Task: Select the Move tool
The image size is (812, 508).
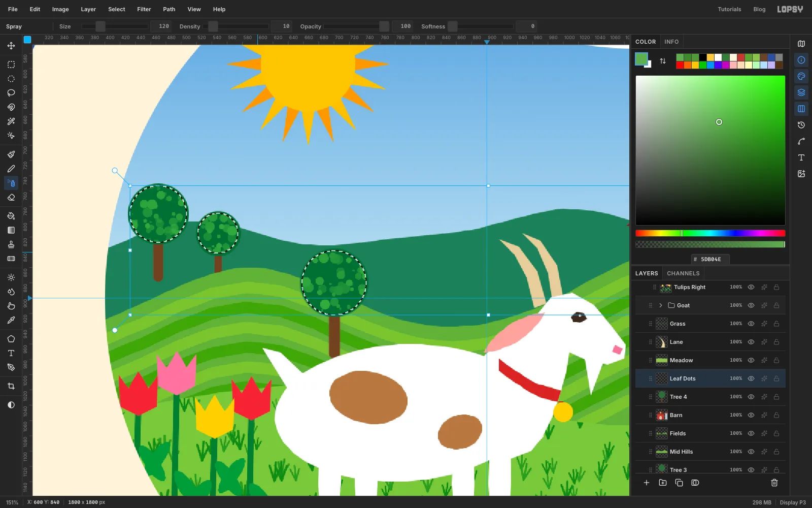Action: pos(11,46)
